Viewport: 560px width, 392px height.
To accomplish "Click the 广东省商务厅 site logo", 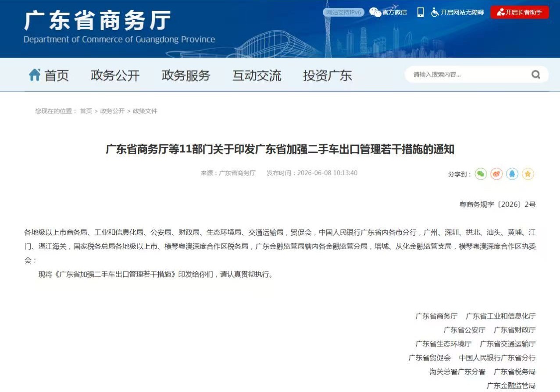I will pos(97,21).
